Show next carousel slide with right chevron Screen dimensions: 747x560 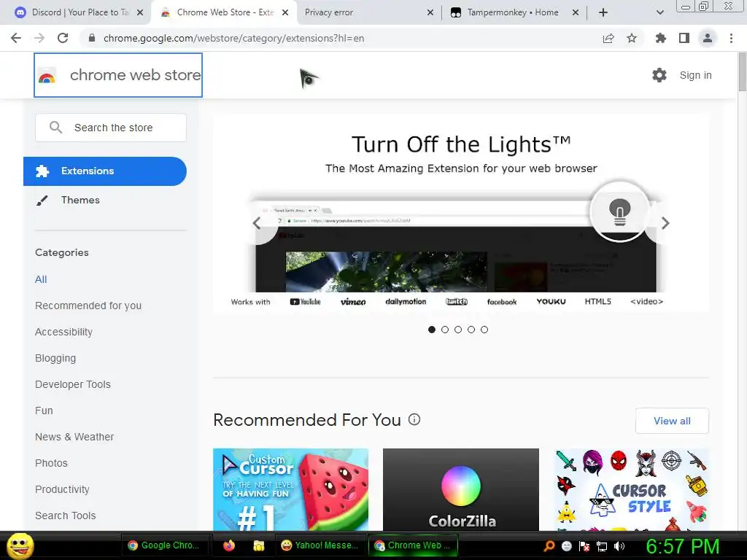(x=665, y=223)
